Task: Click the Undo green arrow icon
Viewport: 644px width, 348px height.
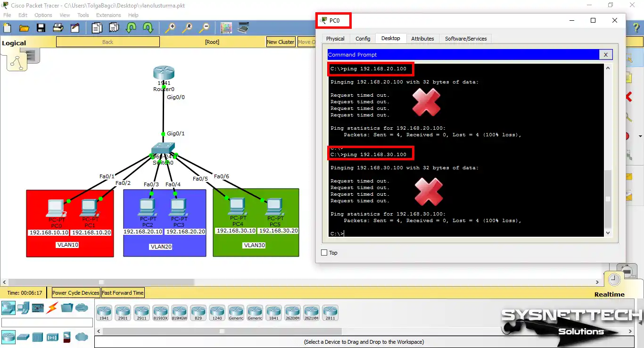Action: click(131, 28)
